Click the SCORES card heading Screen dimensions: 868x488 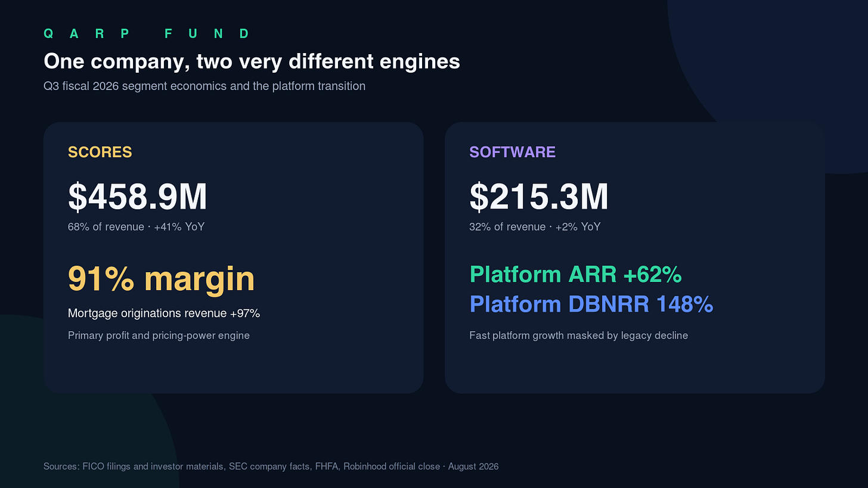tap(100, 152)
